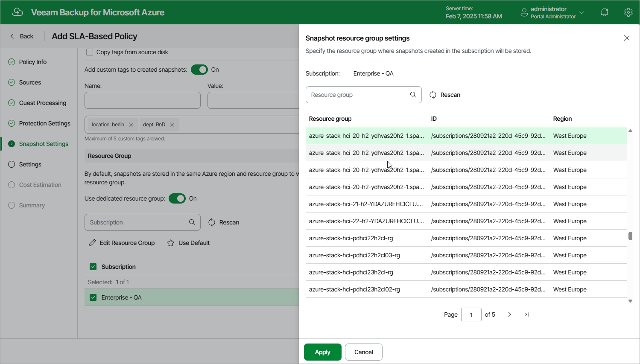This screenshot has height=364, width=640.
Task: Uncheck the Enterprise - QA subscription
Action: (93, 297)
